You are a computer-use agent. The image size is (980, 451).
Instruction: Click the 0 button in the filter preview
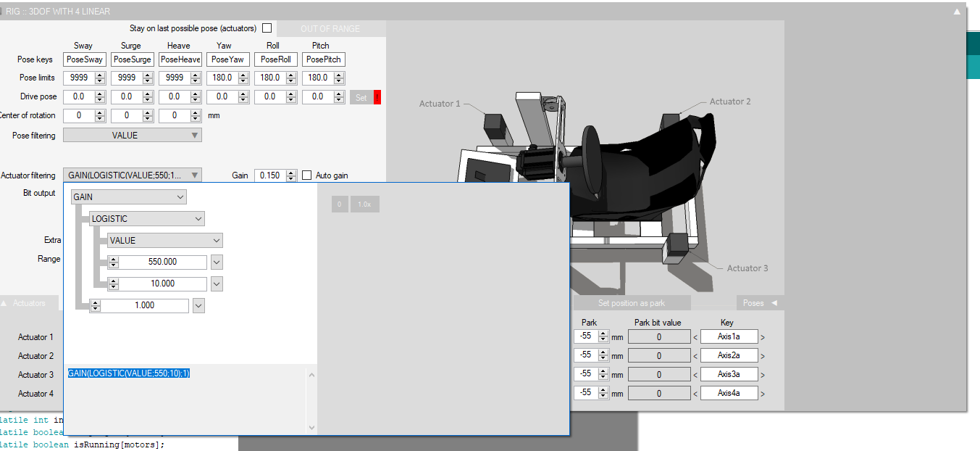tap(340, 204)
